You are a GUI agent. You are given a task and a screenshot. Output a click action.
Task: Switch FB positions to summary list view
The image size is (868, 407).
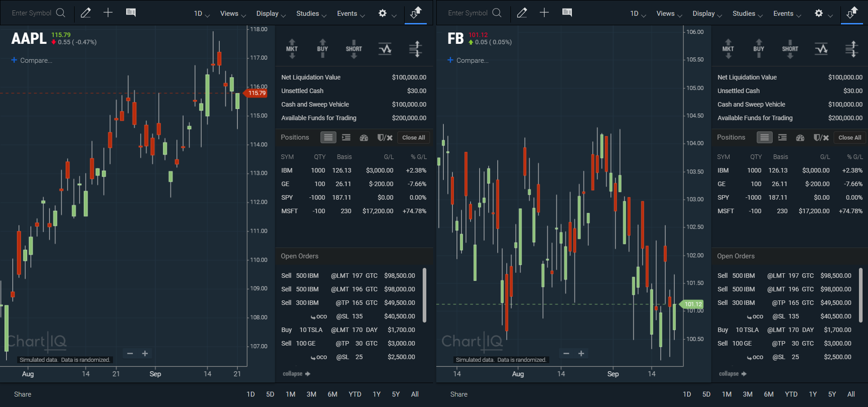pos(764,137)
